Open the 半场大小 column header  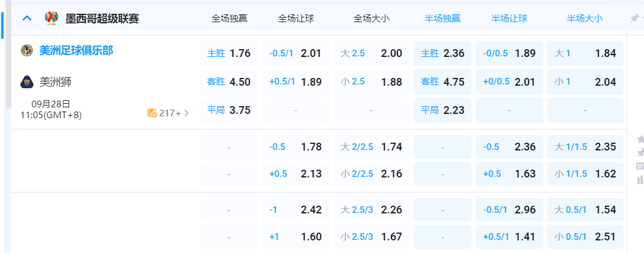coord(585,19)
